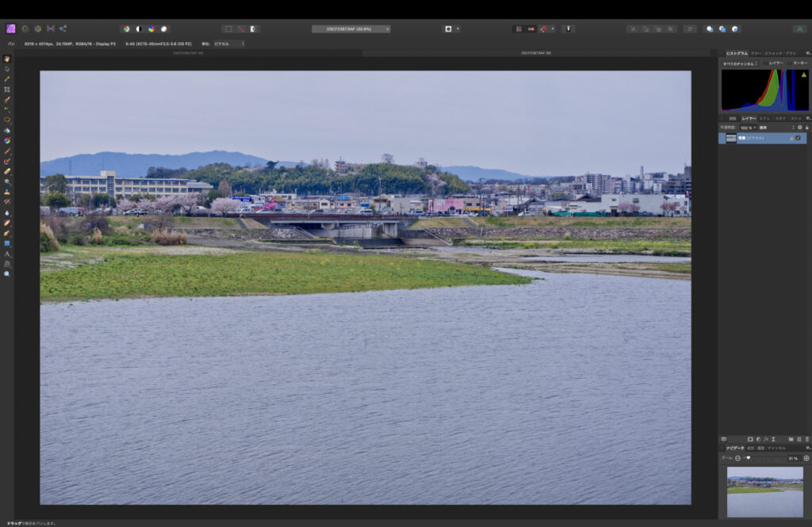Click the navigator zoom-out minus button
This screenshot has height=527, width=812.
tap(737, 458)
